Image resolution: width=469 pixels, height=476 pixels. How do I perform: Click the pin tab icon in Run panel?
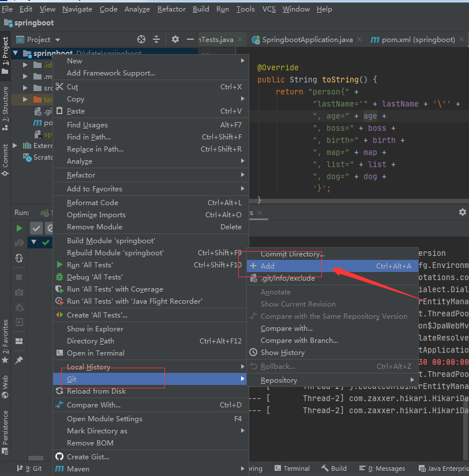[19, 360]
